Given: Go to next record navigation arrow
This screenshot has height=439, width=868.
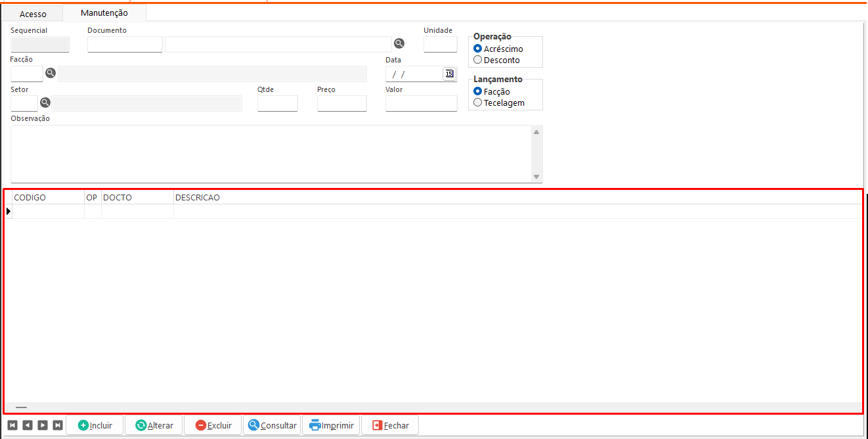Looking at the screenshot, I should (x=43, y=425).
